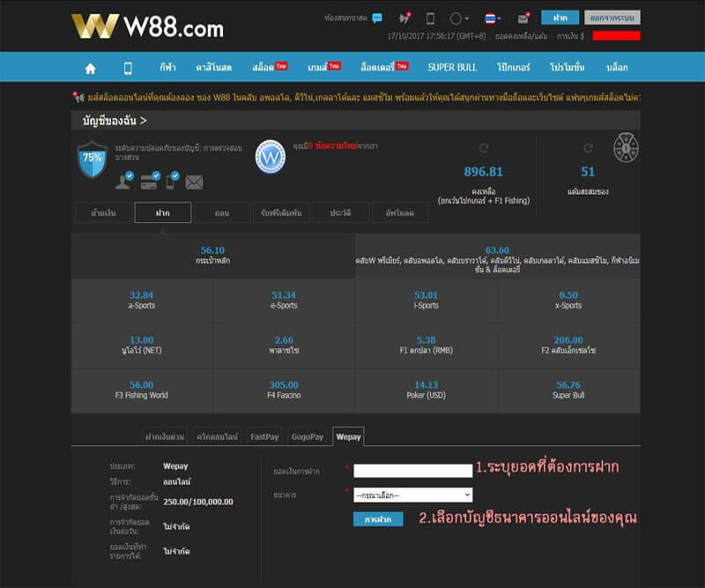The width and height of the screenshot is (705, 588).
Task: Select the ฝาก deposit tab
Action: click(x=163, y=212)
